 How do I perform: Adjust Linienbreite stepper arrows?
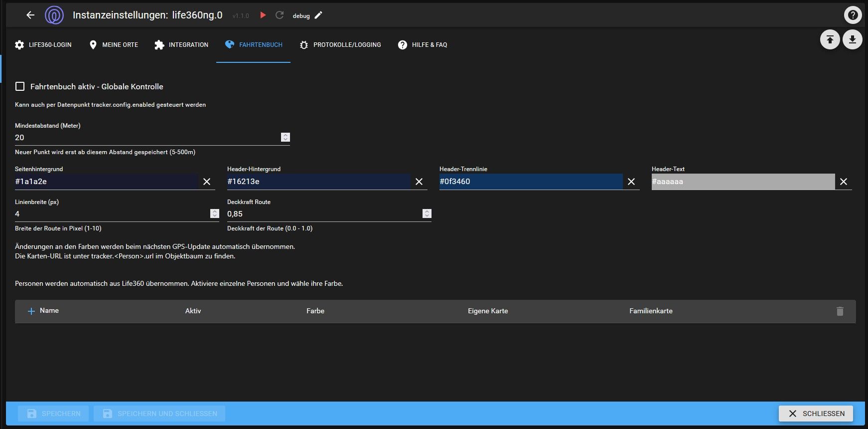pos(215,214)
